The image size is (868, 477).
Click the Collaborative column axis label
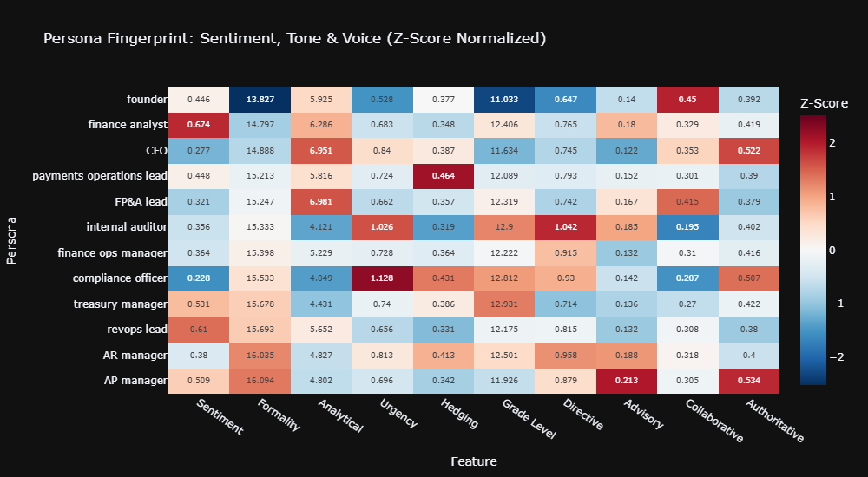713,419
